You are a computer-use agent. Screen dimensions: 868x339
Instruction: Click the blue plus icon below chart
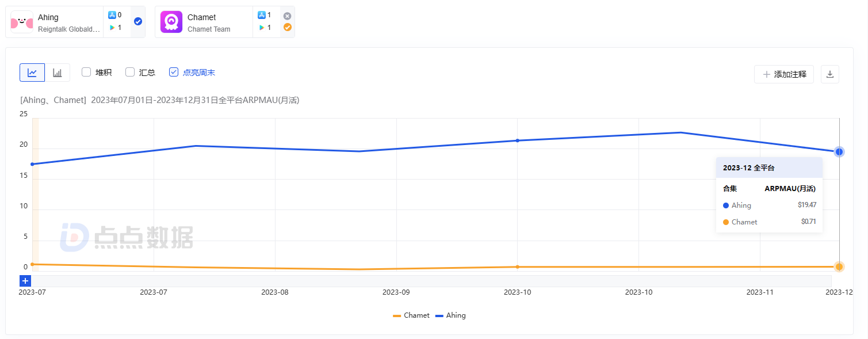(25, 281)
